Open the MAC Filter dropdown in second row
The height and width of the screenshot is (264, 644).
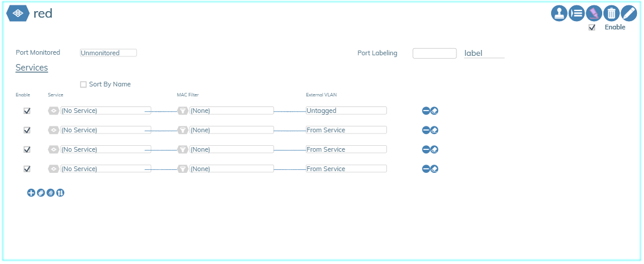(231, 130)
